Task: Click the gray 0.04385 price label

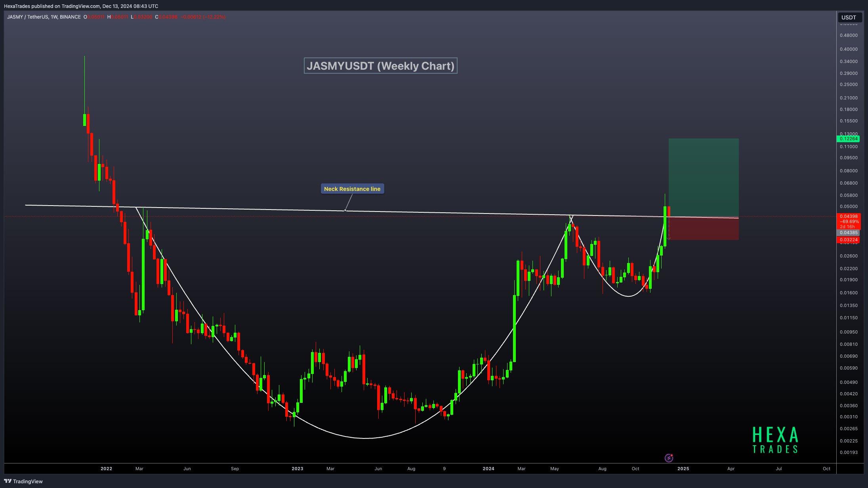Action: coord(848,233)
